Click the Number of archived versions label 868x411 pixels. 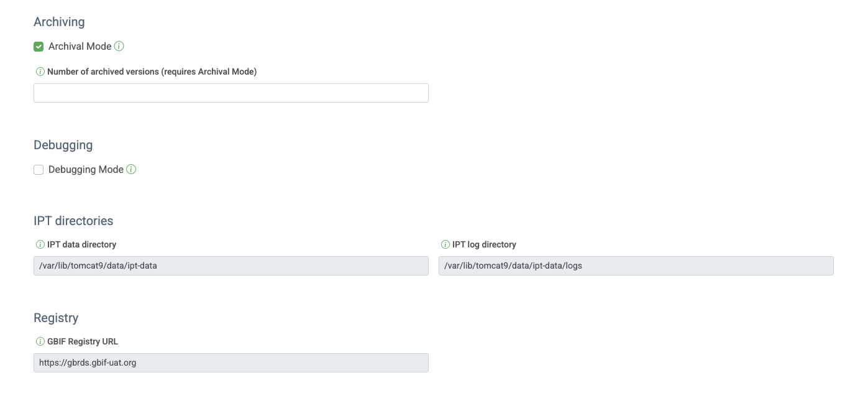click(x=152, y=72)
